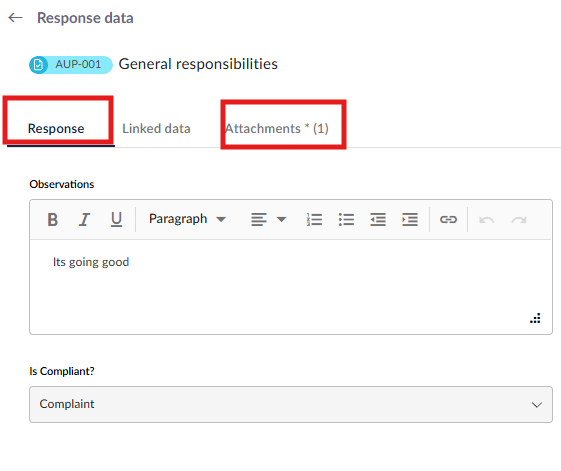Image resolution: width=561 pixels, height=471 pixels.
Task: Redo the last edit
Action: point(519,219)
